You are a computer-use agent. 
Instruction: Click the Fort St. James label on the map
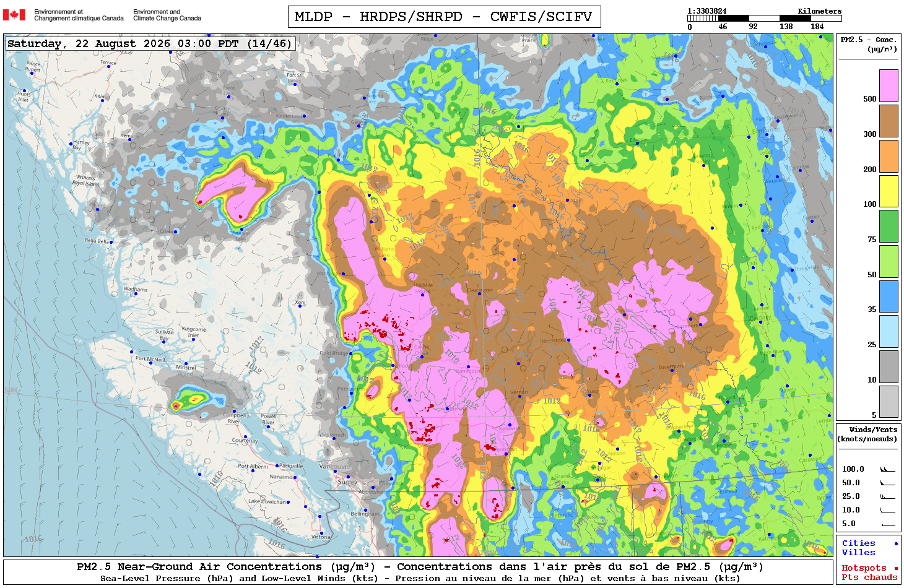pos(293,78)
